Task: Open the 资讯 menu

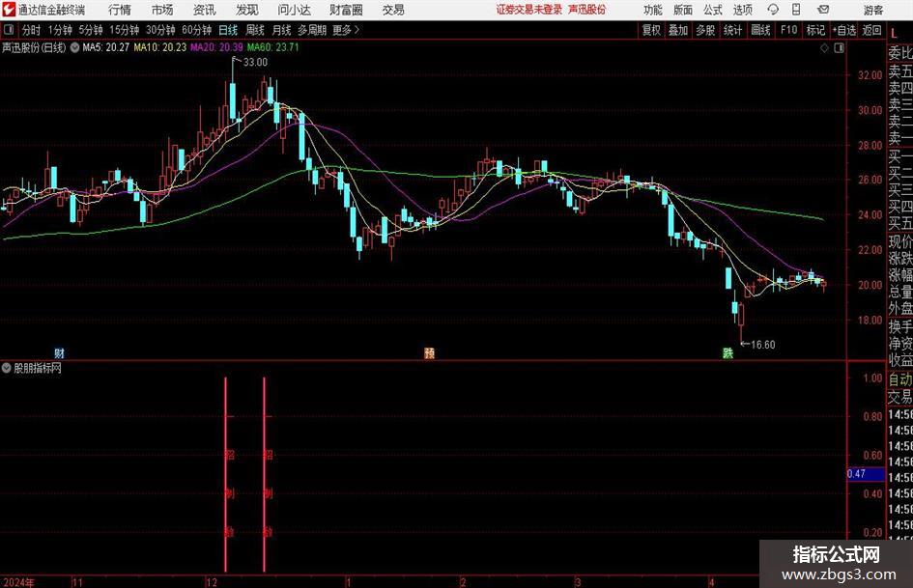Action: click(x=205, y=10)
